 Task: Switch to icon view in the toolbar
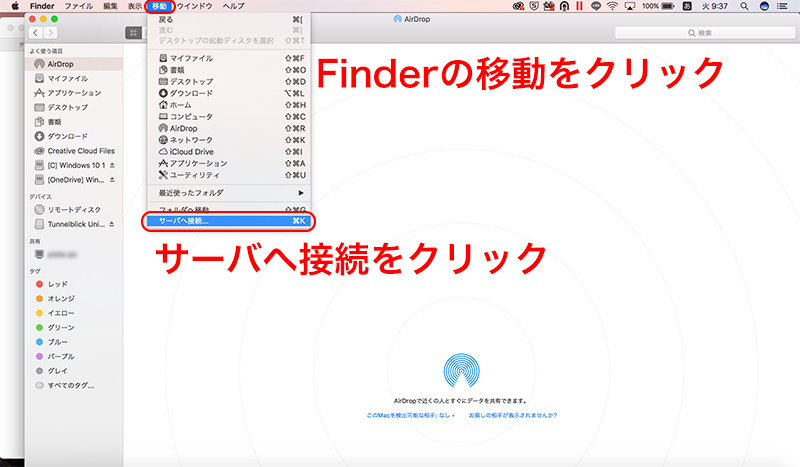(133, 33)
